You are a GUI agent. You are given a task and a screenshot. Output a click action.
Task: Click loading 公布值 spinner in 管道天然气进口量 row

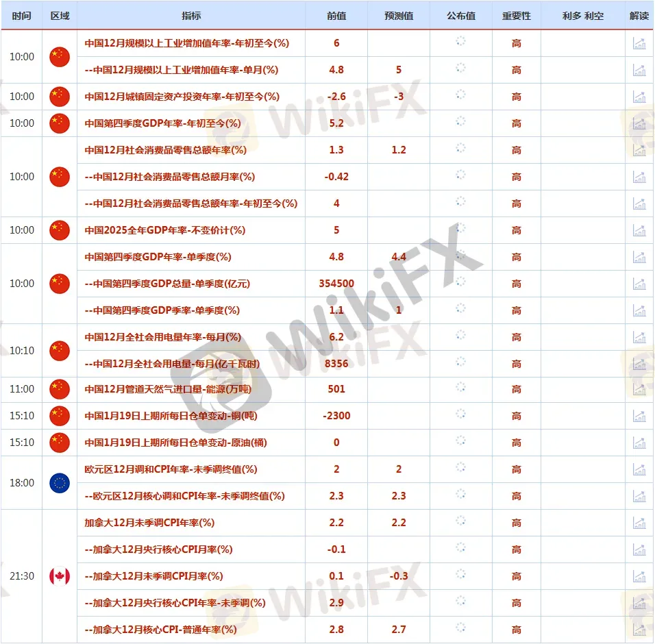click(460, 386)
